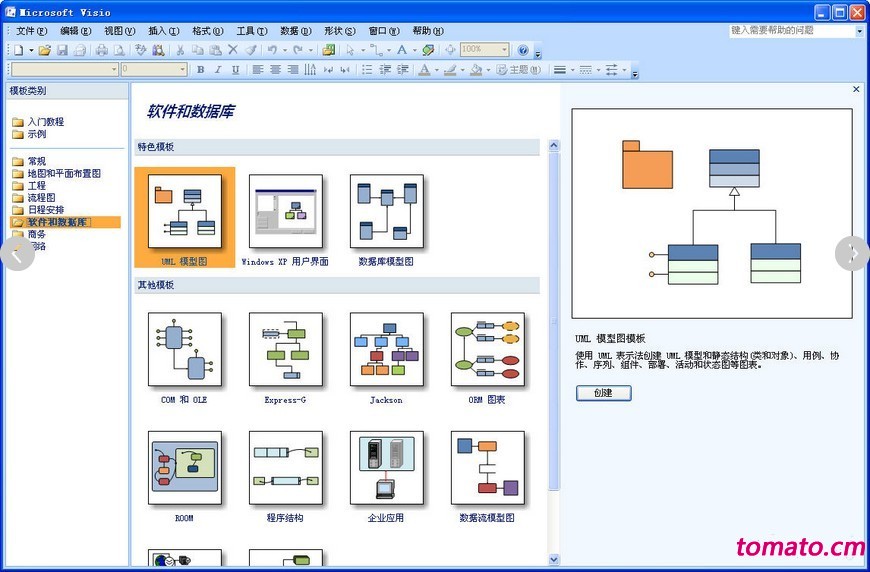
Task: Click the Save disk icon
Action: coord(62,50)
